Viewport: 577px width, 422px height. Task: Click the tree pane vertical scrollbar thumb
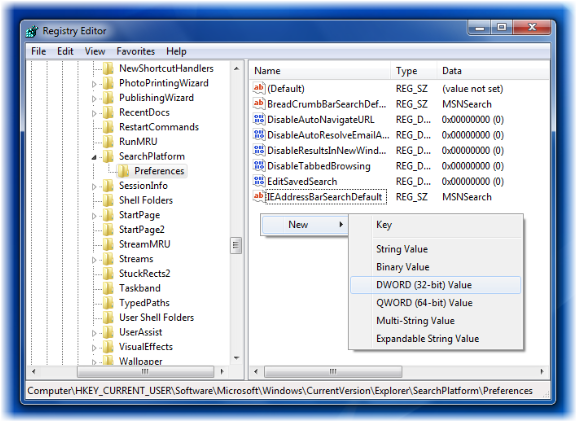(236, 245)
